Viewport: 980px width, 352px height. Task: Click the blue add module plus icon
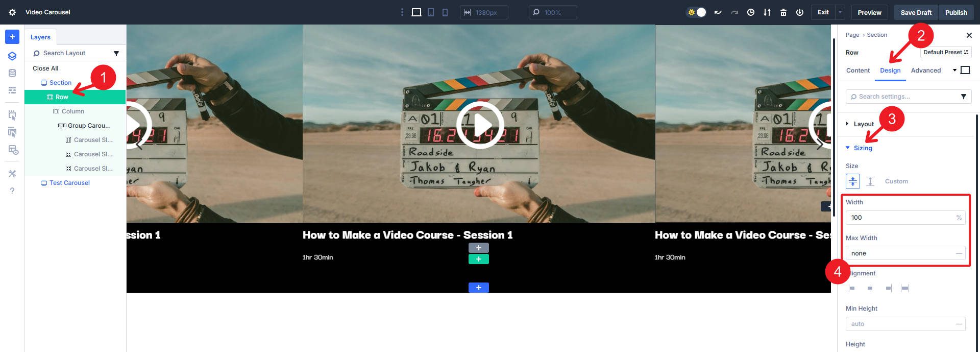[12, 37]
